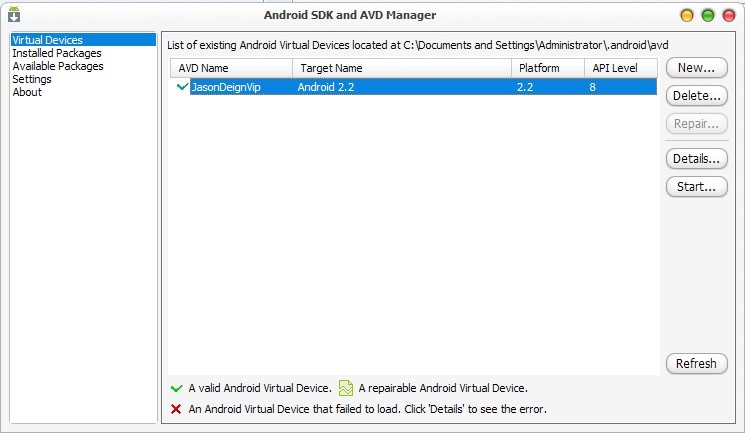
Task: Click the API level 8 cell
Action: pyautogui.click(x=592, y=87)
